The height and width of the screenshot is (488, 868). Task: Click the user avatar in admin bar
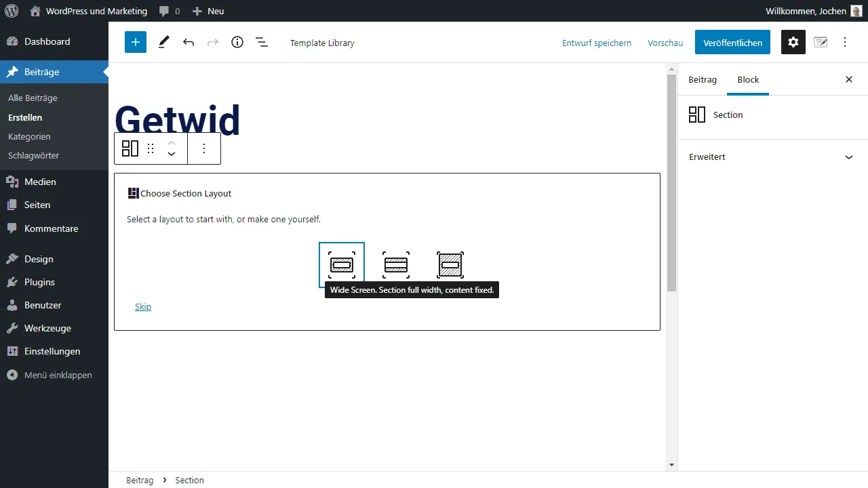click(856, 11)
